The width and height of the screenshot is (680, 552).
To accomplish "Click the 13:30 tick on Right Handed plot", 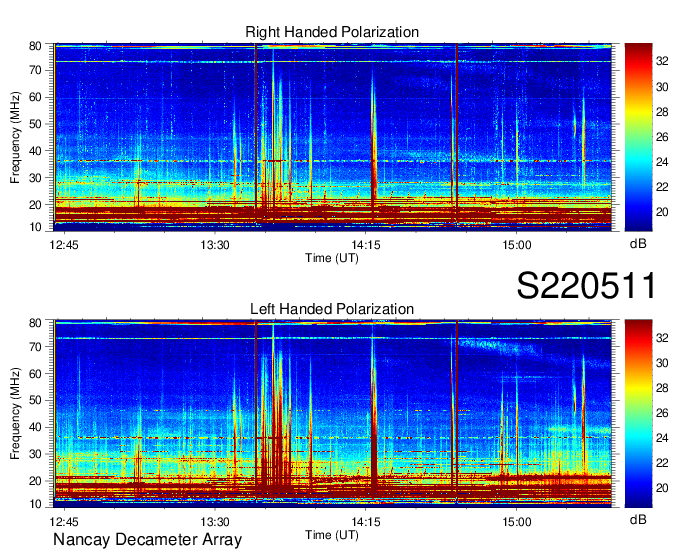I will click(215, 245).
